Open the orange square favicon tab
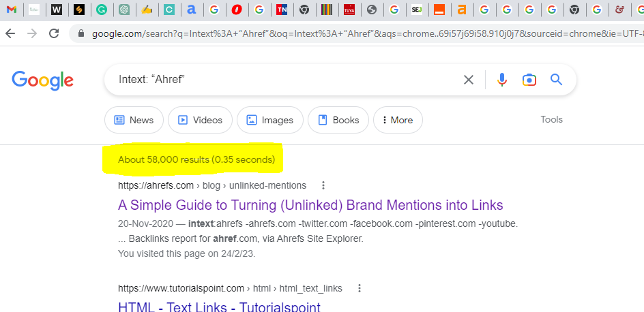Screen dimensions: 644x312 pyautogui.click(x=439, y=10)
